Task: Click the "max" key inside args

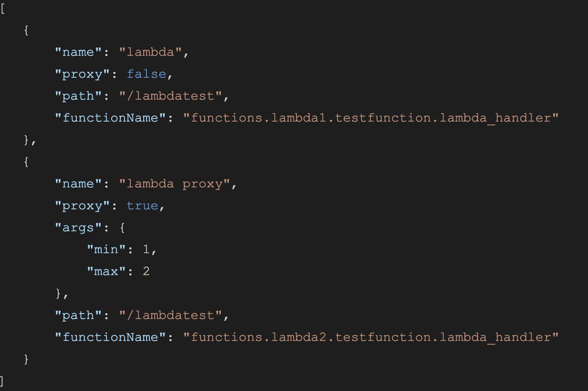Action: 106,271
